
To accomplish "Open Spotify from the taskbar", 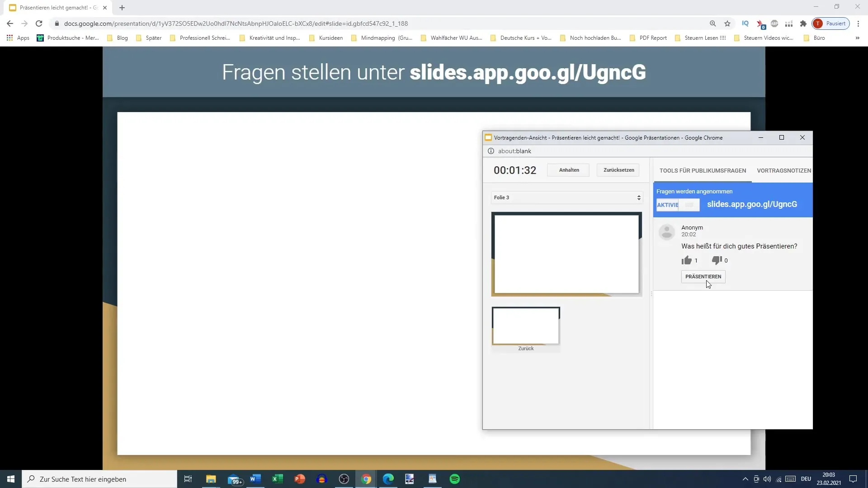I will (455, 479).
